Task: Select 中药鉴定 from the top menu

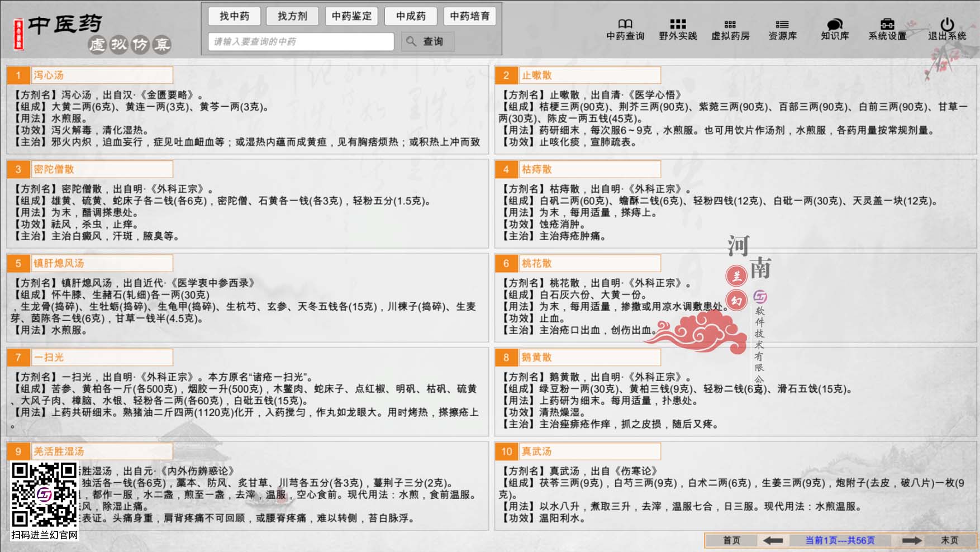Action: [x=352, y=16]
